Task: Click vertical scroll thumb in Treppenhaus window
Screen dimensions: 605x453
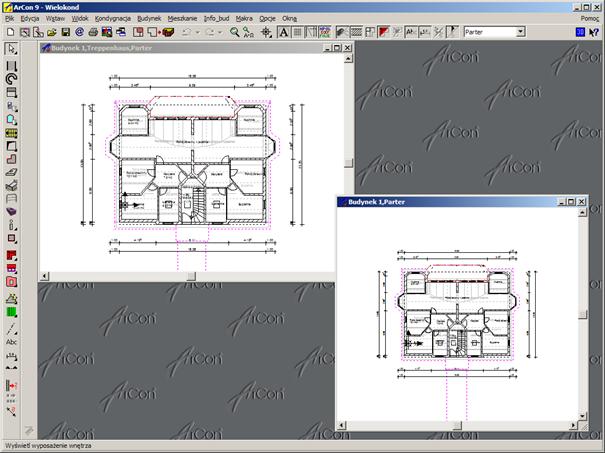Action: click(x=348, y=162)
